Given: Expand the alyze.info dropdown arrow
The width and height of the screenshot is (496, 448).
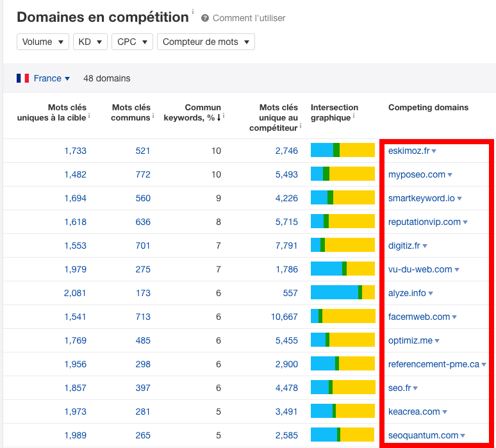Looking at the screenshot, I should 431,294.
